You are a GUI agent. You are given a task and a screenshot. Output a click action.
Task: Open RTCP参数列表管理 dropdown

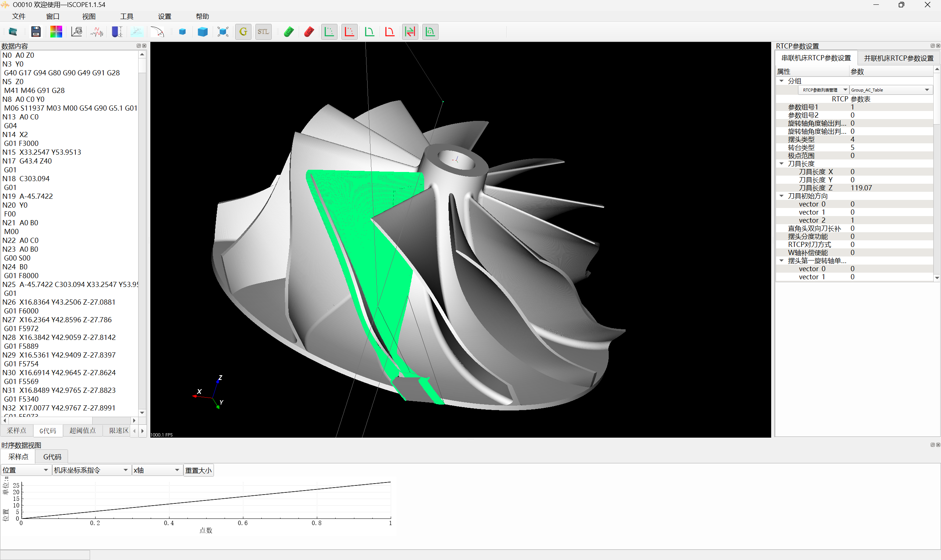click(824, 90)
